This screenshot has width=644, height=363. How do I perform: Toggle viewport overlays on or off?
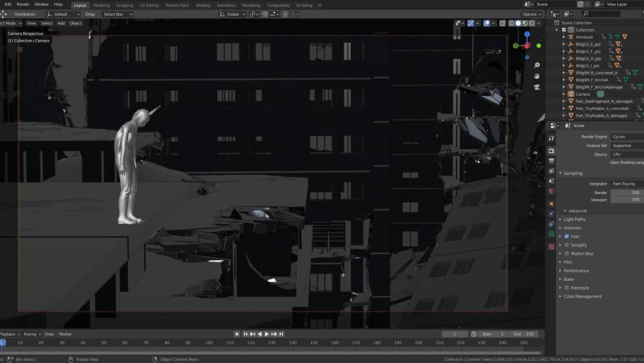[x=487, y=23]
